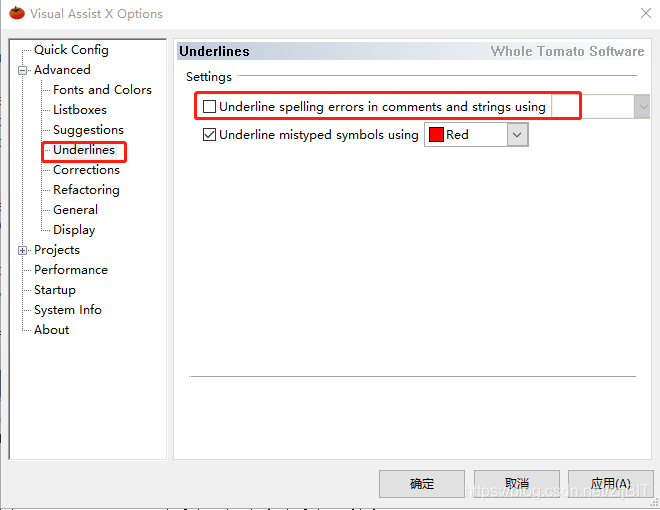Close the Visual Assist X Options dialog

(646, 13)
